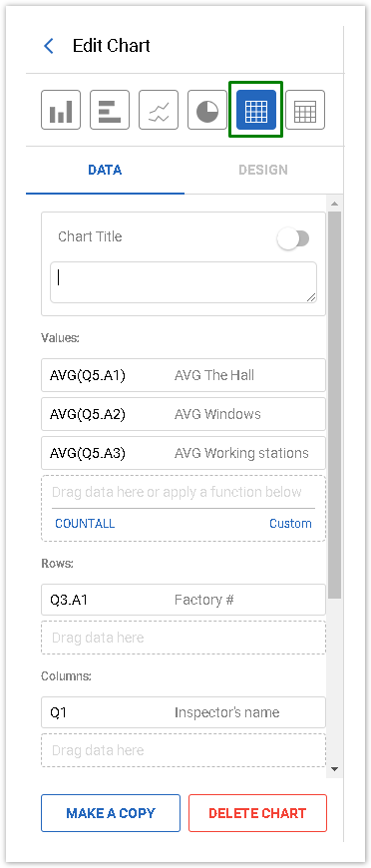Choose the pie chart type icon

coord(207,110)
